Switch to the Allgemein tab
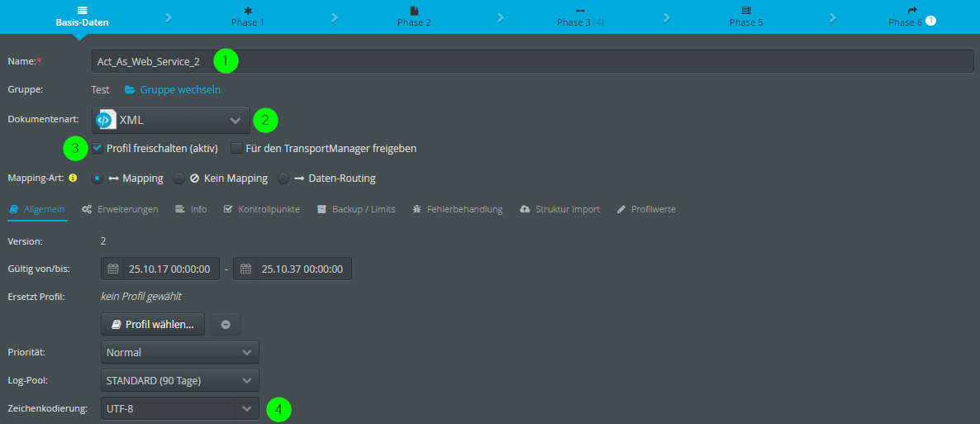 [37, 209]
